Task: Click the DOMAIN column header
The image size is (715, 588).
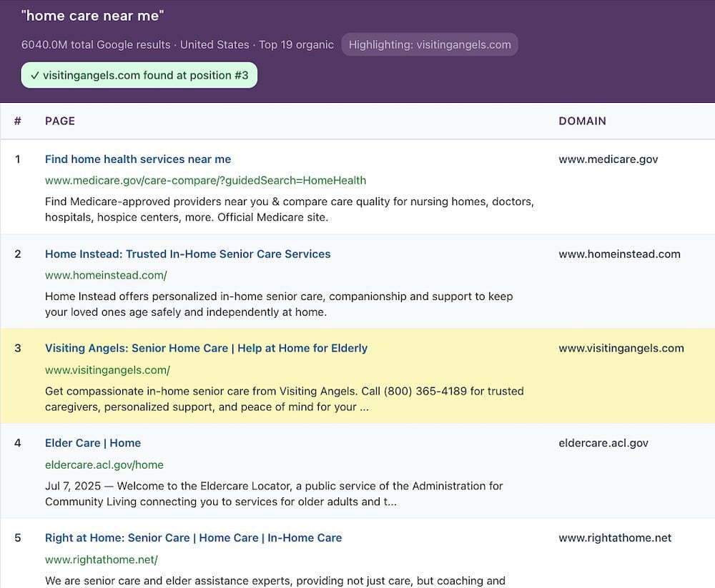Action: click(x=582, y=121)
